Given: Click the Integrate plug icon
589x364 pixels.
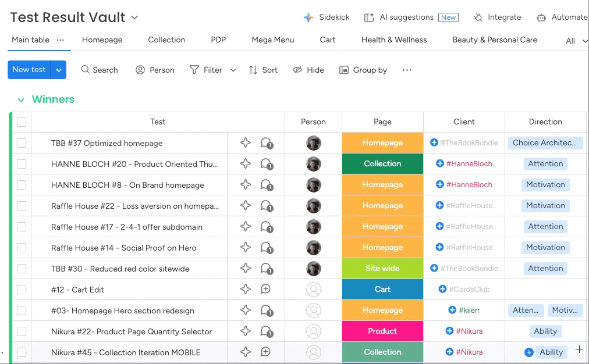Looking at the screenshot, I should pyautogui.click(x=478, y=17).
